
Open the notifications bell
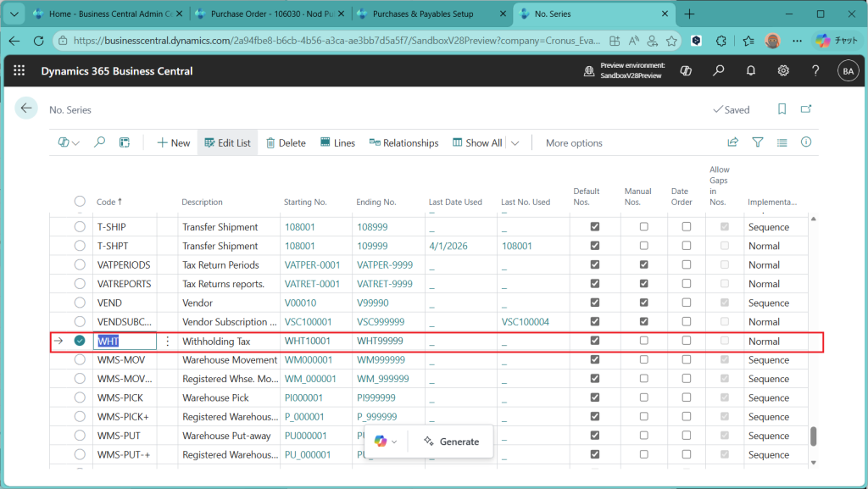point(751,71)
